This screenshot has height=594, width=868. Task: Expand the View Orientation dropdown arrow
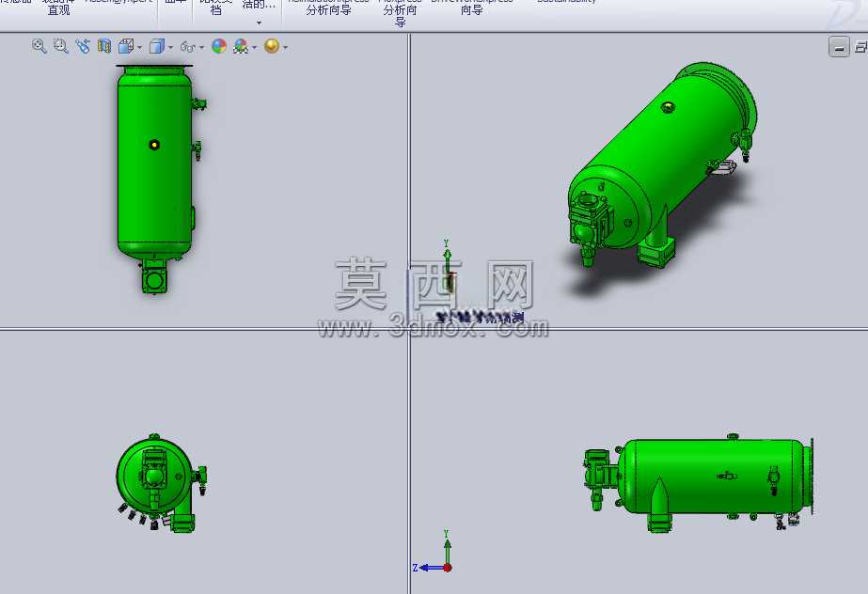pyautogui.click(x=139, y=48)
